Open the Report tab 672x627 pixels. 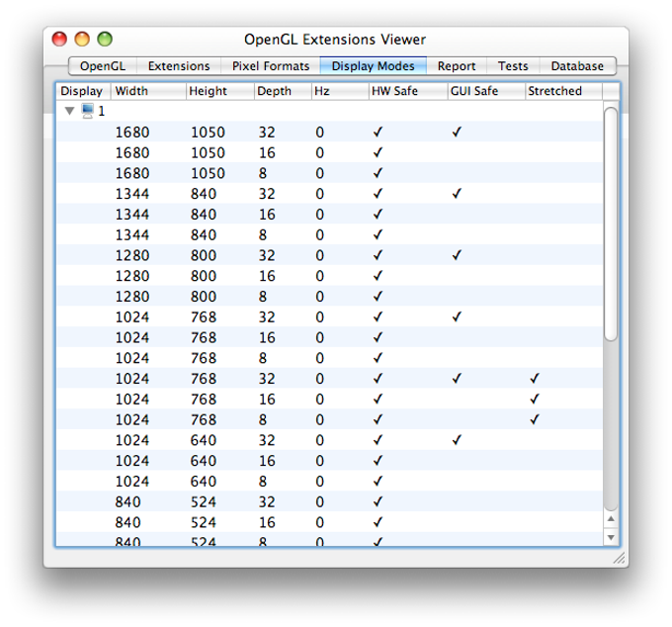[457, 66]
